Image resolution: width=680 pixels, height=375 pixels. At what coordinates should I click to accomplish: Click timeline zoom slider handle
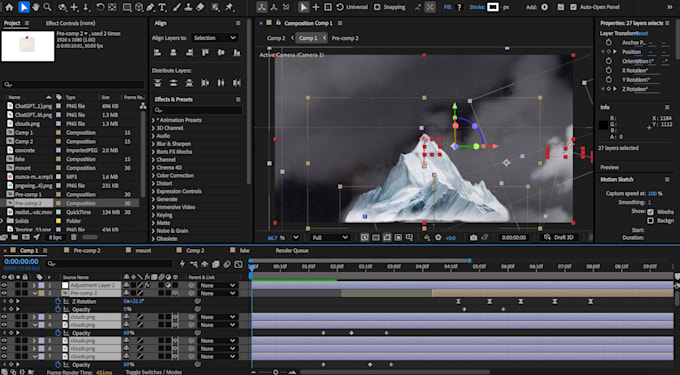pos(275,372)
